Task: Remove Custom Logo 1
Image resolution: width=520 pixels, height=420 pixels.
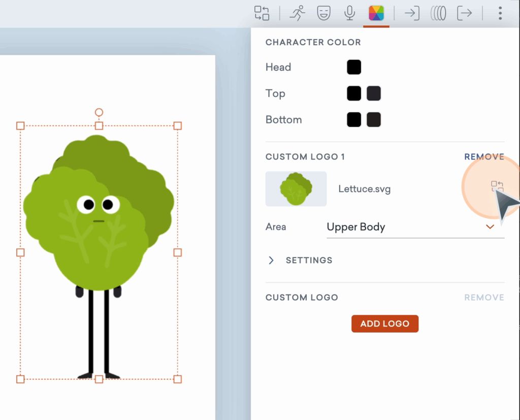Action: (x=484, y=156)
